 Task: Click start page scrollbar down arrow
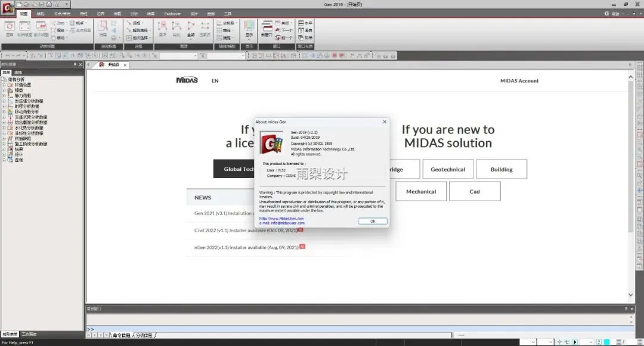tap(630, 295)
